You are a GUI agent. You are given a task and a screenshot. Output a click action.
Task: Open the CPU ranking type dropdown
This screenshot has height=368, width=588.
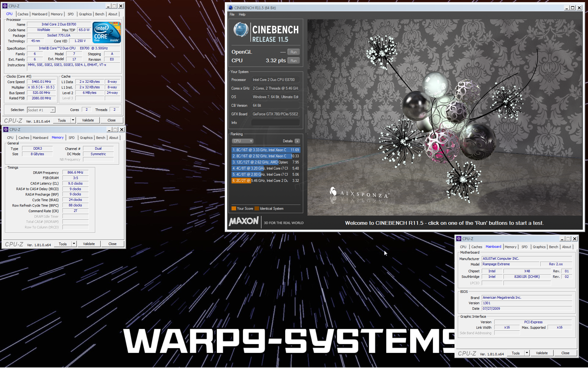pyautogui.click(x=243, y=141)
